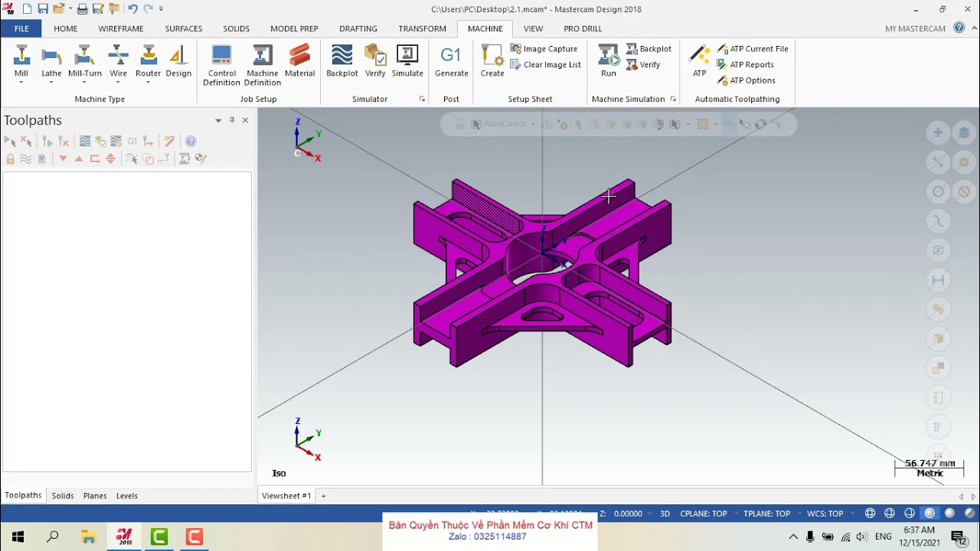
Task: Switch to the TRANSFORM ribbon tab
Action: point(423,29)
